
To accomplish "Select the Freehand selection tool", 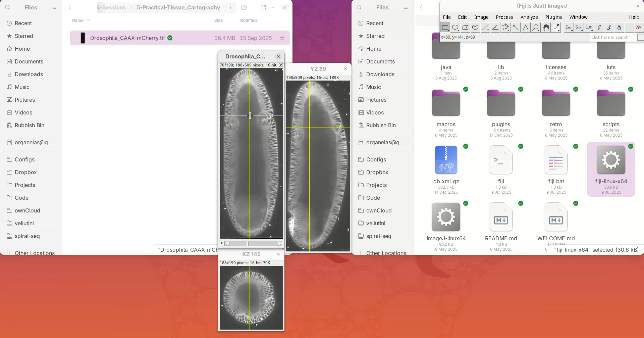I will [x=475, y=28].
